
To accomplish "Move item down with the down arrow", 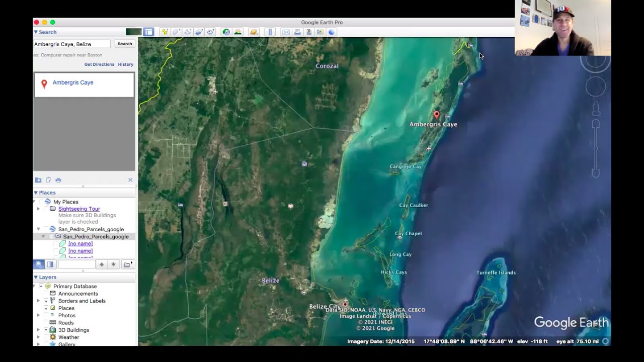I will click(114, 264).
